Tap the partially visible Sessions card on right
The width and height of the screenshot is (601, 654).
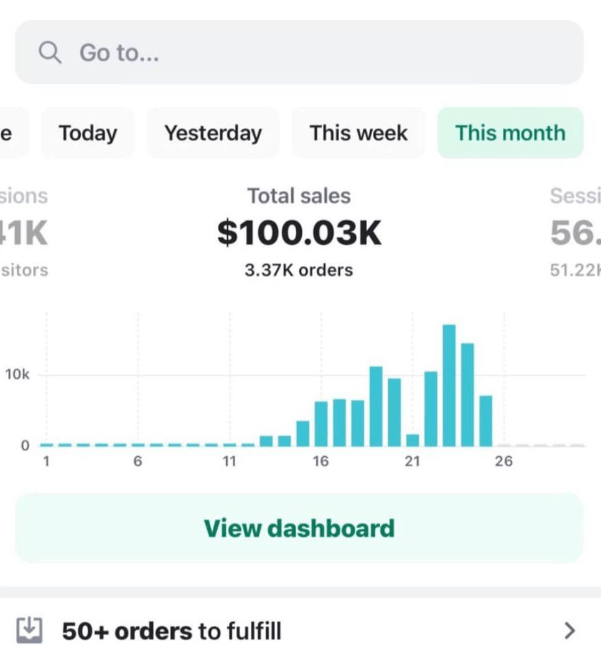click(x=576, y=232)
